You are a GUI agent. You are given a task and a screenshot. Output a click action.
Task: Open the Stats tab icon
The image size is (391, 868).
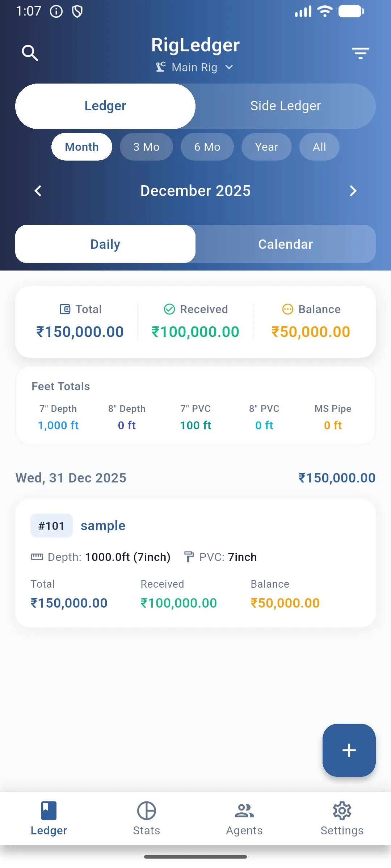[x=147, y=810]
